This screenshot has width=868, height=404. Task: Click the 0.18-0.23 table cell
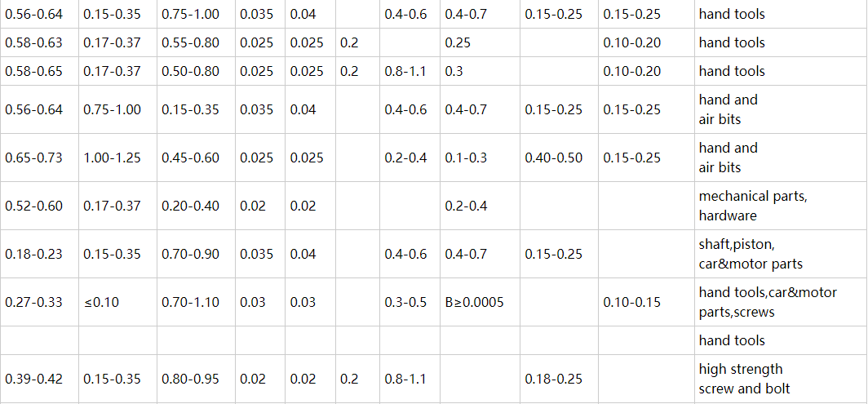(33, 254)
